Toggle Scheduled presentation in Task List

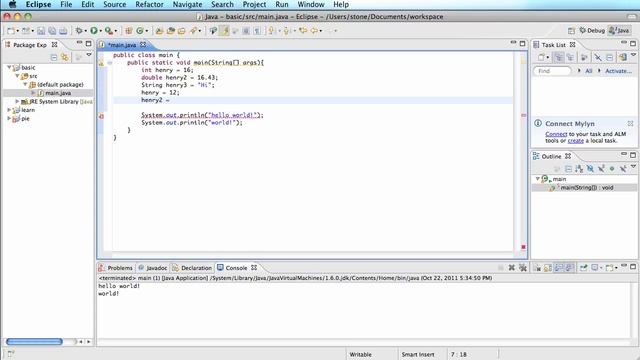pos(570,58)
